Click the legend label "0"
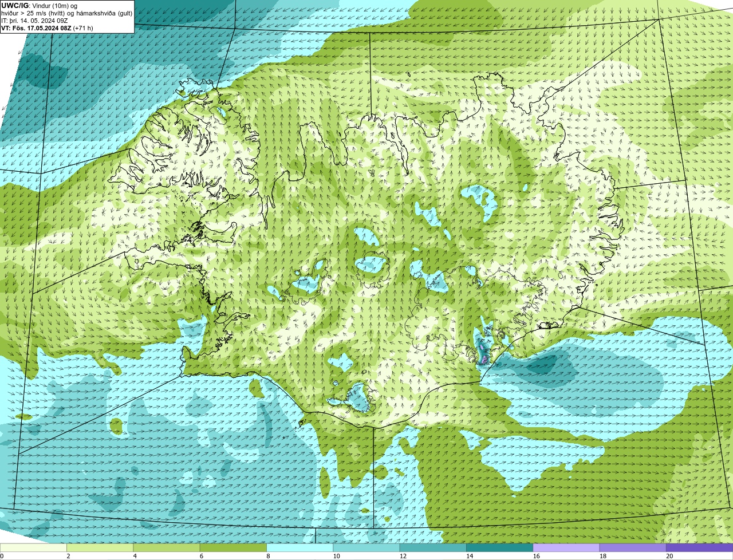 click(2, 556)
